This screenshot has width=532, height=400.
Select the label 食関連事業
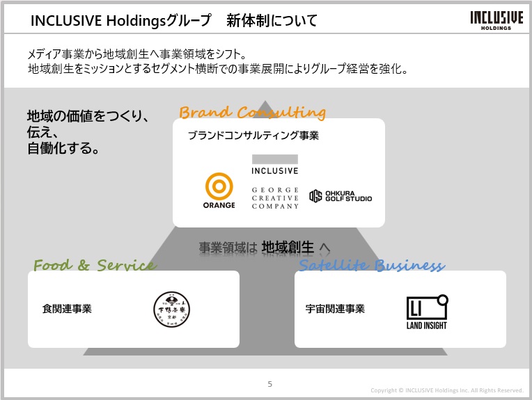67,309
